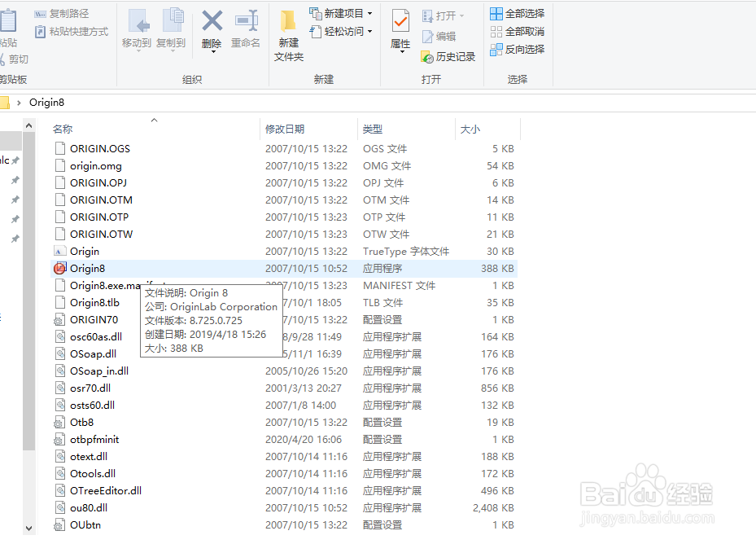Click Paste shortcut (粘贴快捷方式)
The height and width of the screenshot is (544, 756).
click(x=72, y=32)
